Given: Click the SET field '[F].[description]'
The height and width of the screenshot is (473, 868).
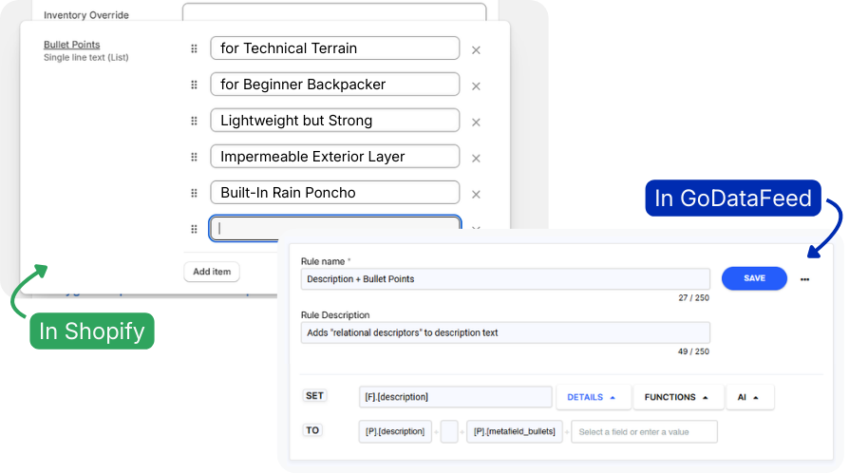Looking at the screenshot, I should point(455,397).
